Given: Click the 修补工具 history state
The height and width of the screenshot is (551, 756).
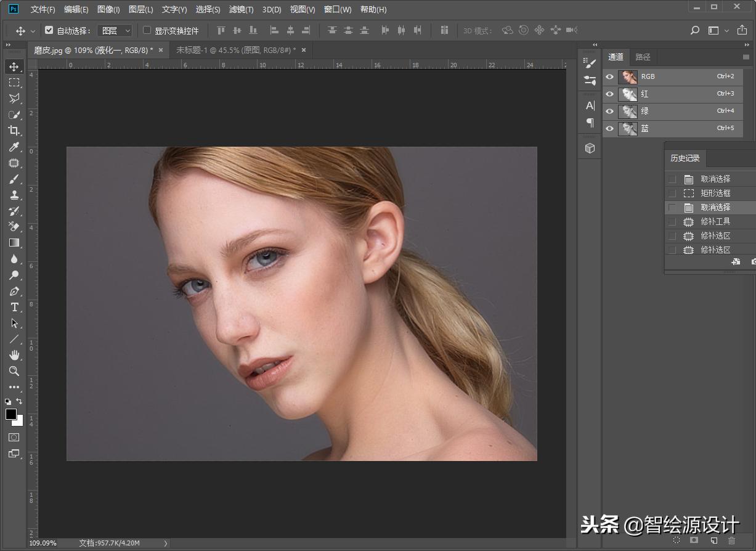Looking at the screenshot, I should pos(715,221).
